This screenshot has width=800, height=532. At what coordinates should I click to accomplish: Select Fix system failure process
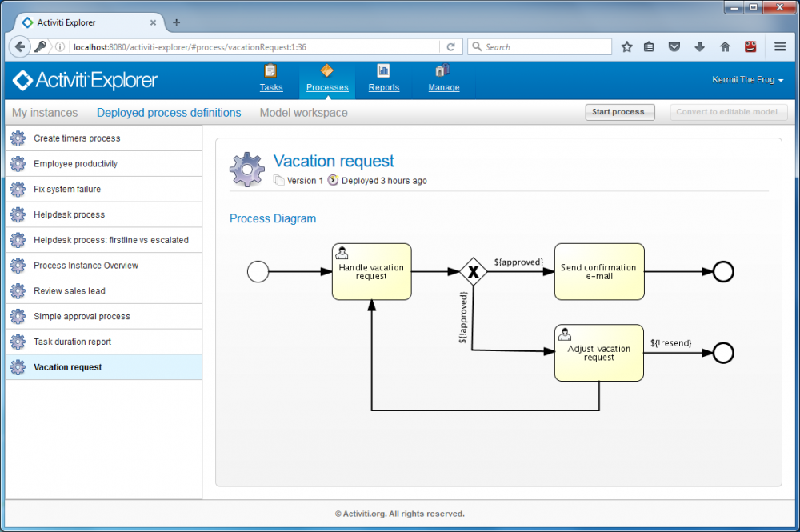104,190
